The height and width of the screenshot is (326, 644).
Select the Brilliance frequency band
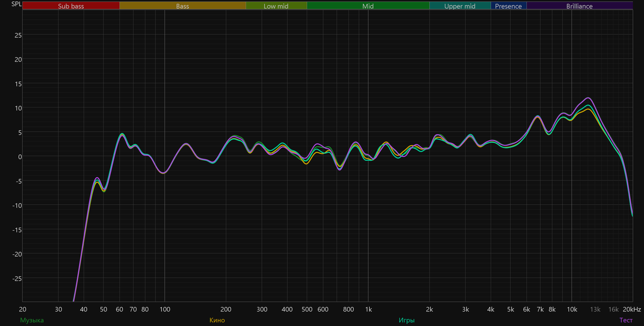point(579,6)
